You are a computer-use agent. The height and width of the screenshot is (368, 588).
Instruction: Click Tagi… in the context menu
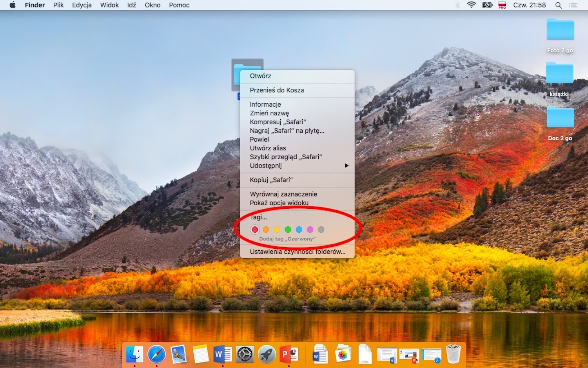click(x=259, y=217)
